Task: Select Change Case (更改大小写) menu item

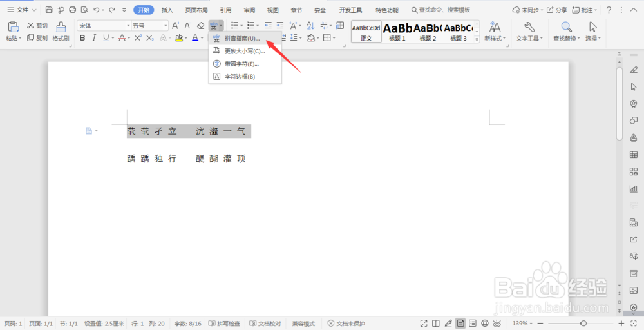Action: click(x=245, y=51)
